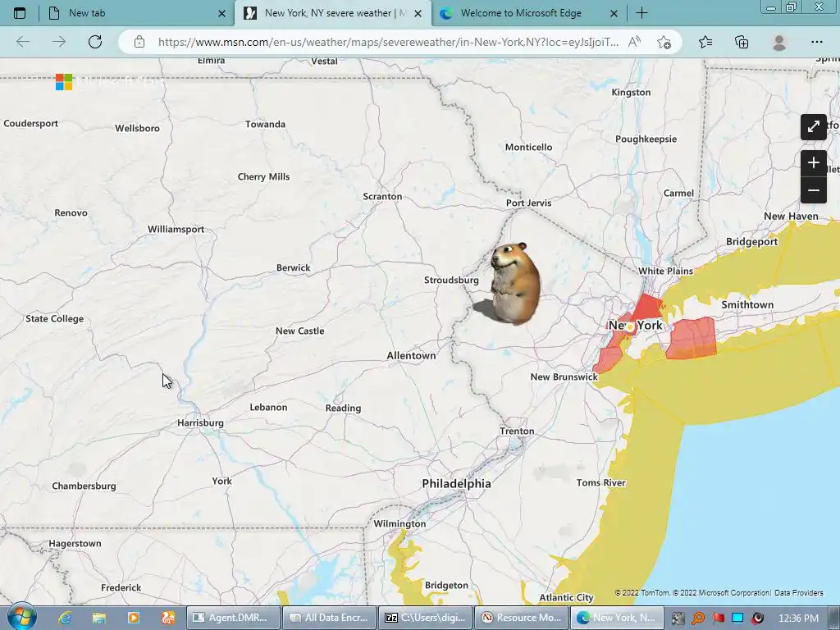Expand the map to full screen
The width and height of the screenshot is (840, 630).
pos(814,127)
